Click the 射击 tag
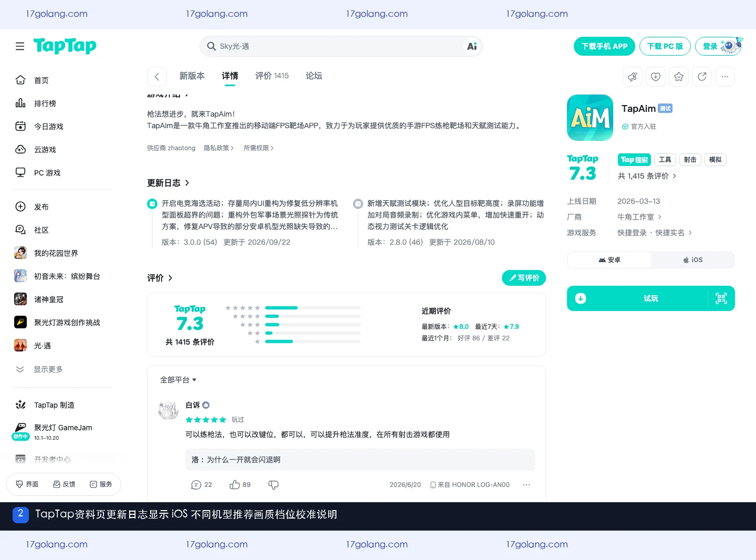 (690, 160)
